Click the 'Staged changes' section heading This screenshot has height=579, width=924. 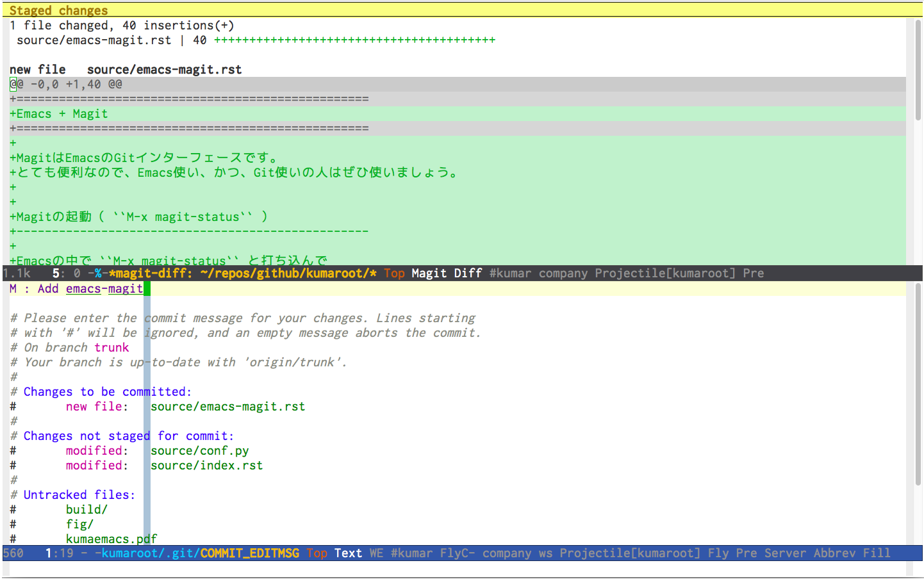pyautogui.click(x=58, y=10)
